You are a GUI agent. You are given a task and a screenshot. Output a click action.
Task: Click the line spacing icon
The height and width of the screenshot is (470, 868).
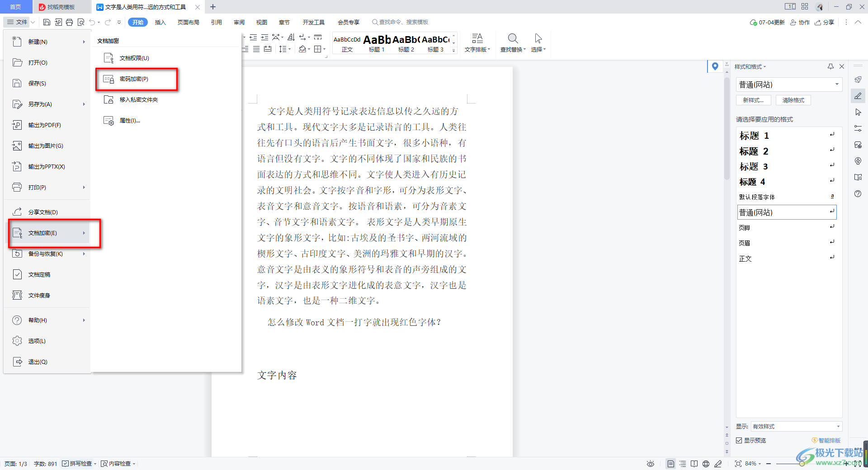click(283, 49)
